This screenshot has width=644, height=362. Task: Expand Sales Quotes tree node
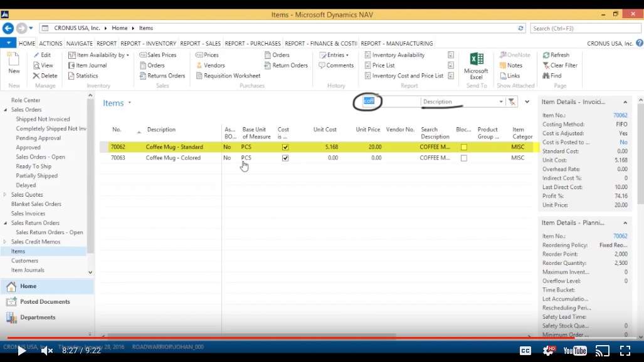coord(5,195)
